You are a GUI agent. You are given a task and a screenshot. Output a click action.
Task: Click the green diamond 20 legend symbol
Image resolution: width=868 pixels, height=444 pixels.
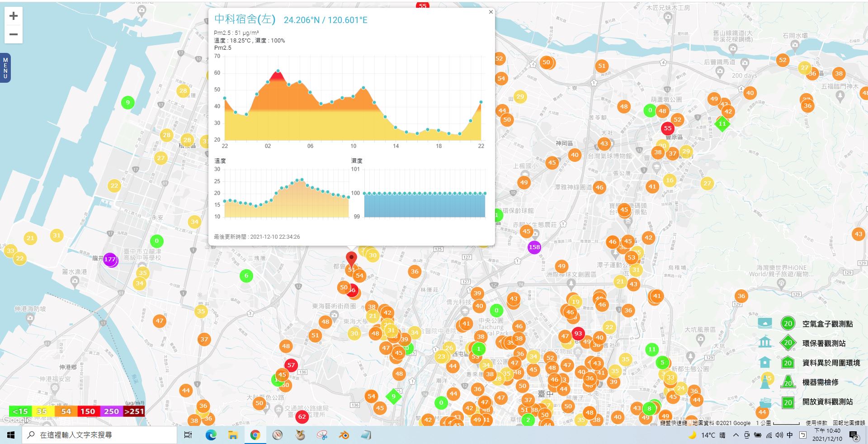click(x=788, y=343)
